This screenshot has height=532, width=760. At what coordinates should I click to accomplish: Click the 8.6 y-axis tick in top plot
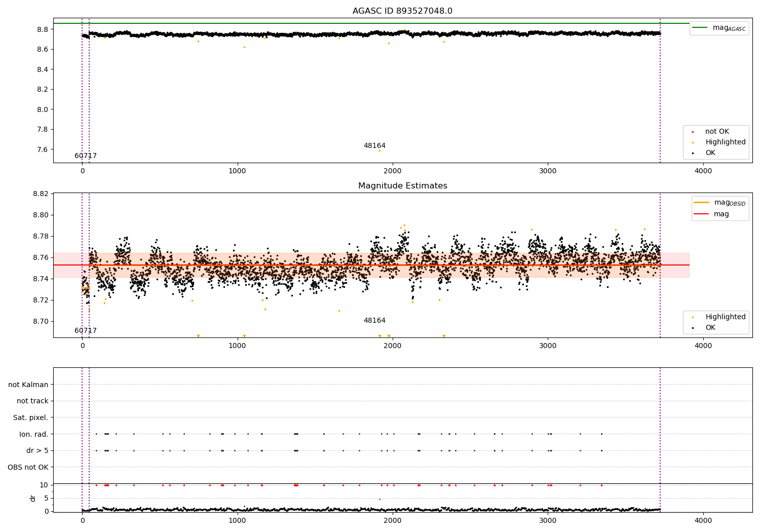coord(43,50)
